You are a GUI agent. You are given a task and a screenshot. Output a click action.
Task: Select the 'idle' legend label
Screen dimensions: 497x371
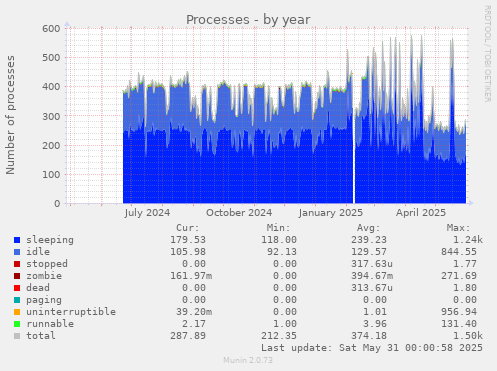(38, 252)
